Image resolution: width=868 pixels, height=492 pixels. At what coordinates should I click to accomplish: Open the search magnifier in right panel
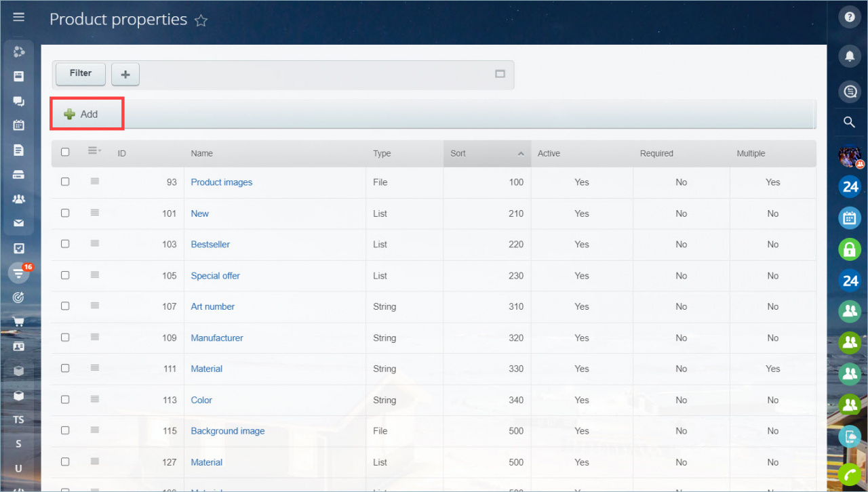click(849, 123)
